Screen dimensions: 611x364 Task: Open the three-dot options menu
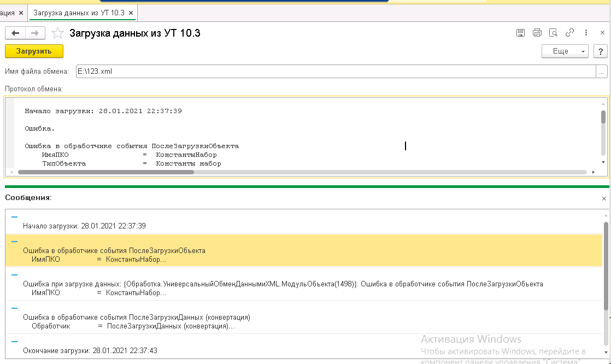point(586,33)
